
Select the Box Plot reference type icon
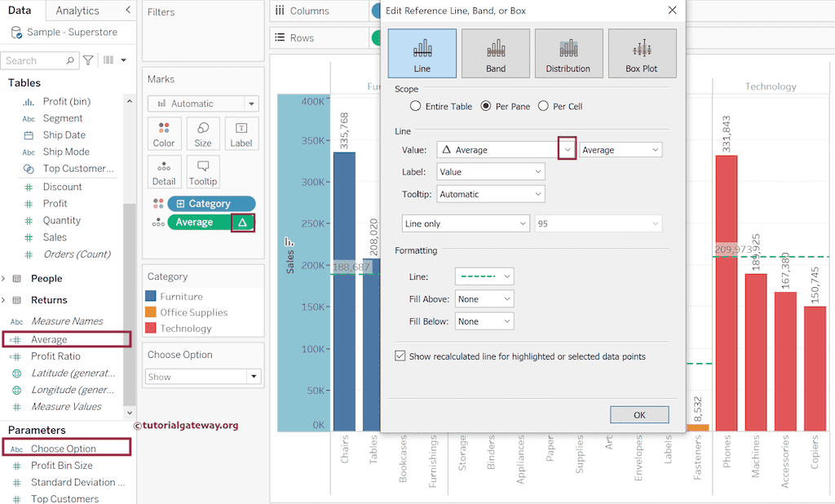point(642,53)
